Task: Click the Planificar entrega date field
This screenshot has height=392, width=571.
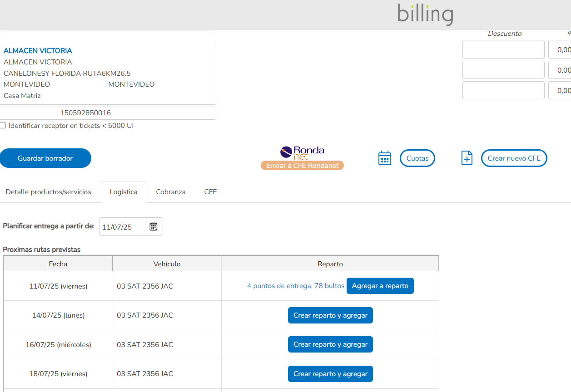Action: (122, 227)
